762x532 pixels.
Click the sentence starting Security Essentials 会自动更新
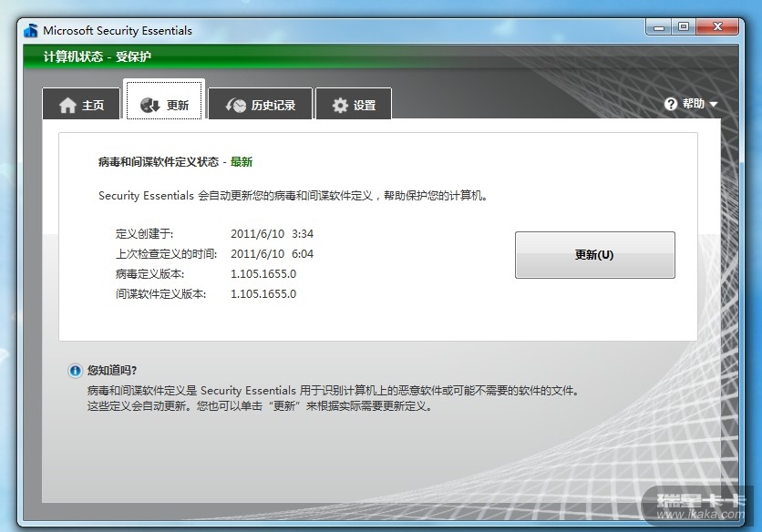tap(293, 195)
